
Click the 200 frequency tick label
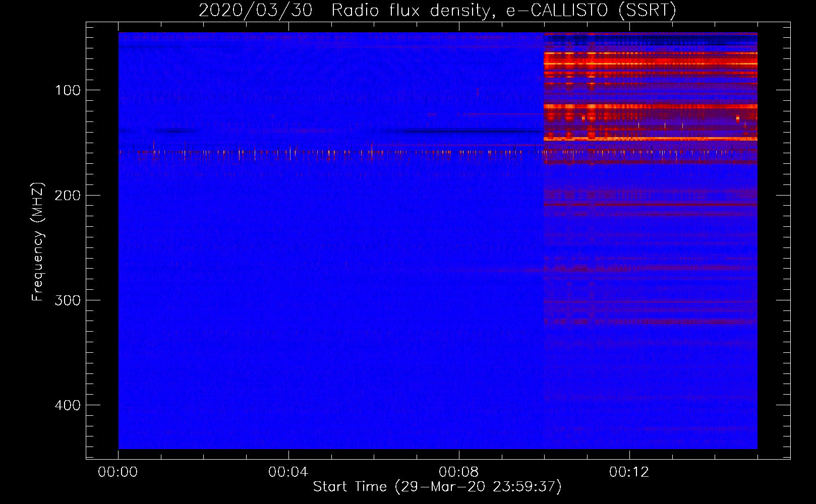[68, 195]
